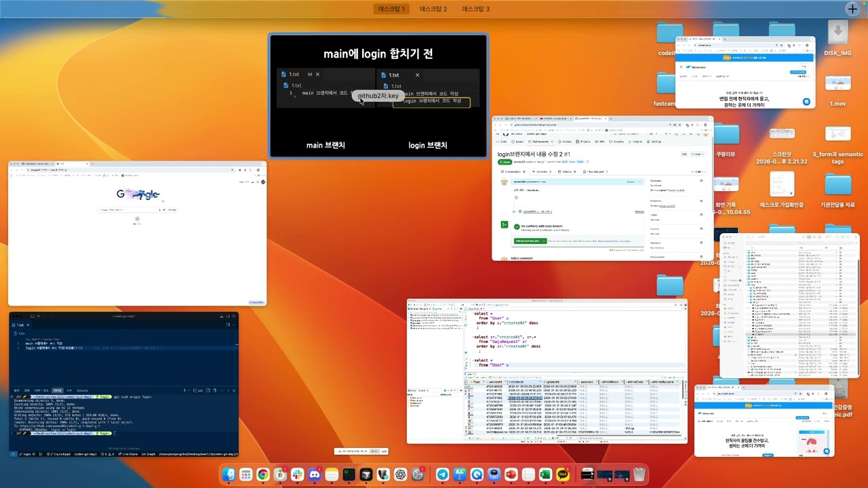The width and height of the screenshot is (868, 488).
Task: Open the GitLens tab in VS Code panel
Action: 82,390
